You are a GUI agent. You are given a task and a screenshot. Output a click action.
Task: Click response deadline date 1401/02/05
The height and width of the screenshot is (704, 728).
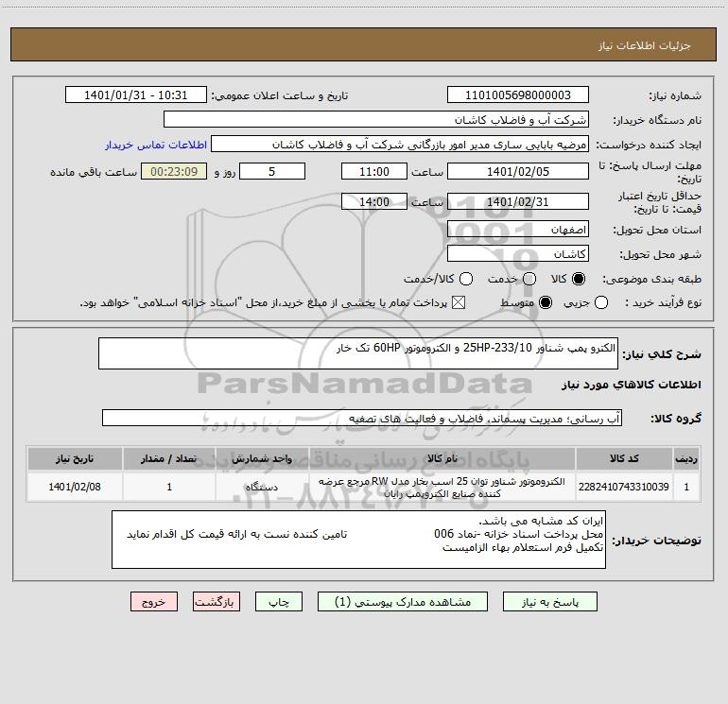[518, 172]
